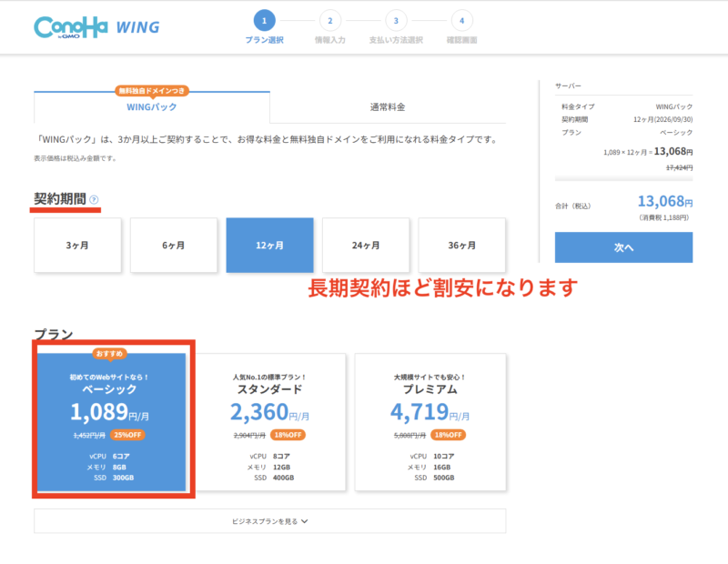Click step 4 確認画面 circle
Viewport: 728px width, 564px height.
click(x=462, y=19)
